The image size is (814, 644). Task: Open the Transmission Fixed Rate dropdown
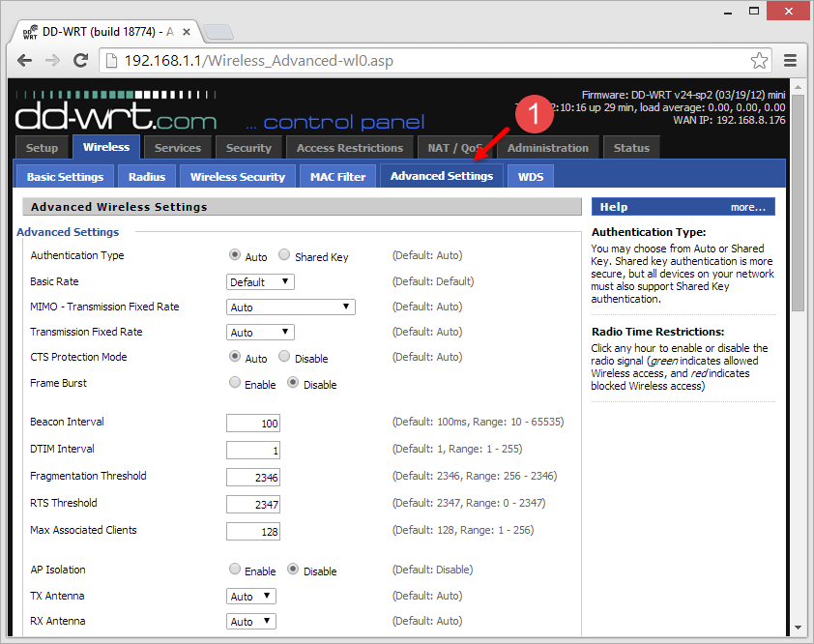point(260,333)
